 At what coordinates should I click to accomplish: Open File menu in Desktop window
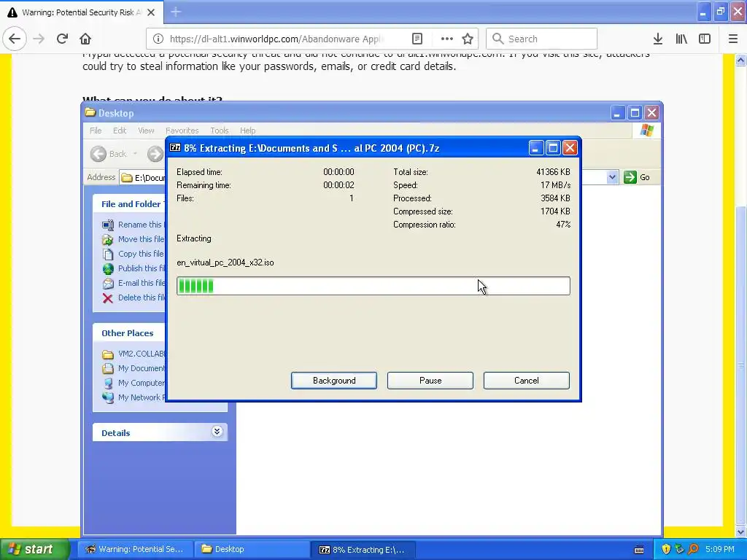coord(96,131)
